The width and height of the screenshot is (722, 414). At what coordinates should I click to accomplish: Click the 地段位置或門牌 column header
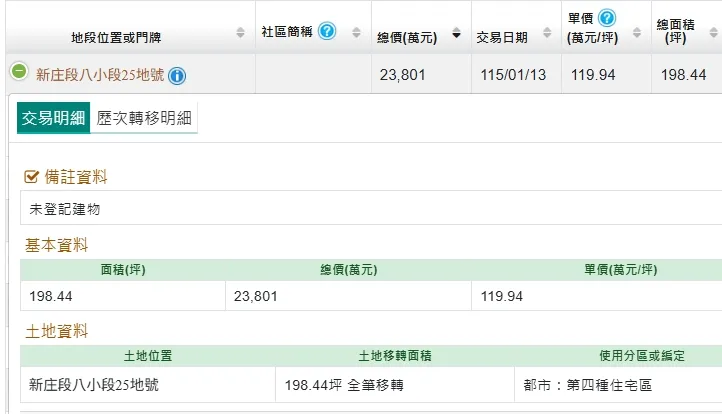116,38
